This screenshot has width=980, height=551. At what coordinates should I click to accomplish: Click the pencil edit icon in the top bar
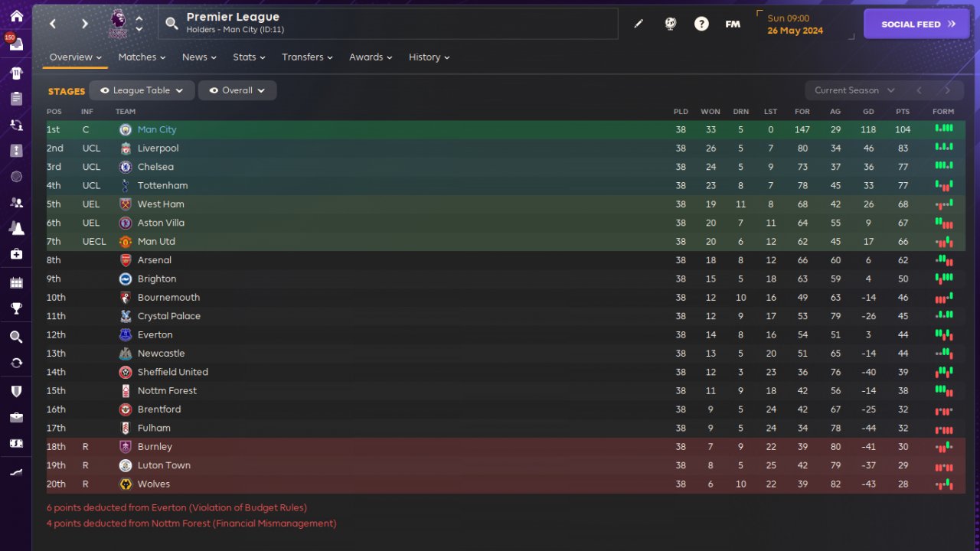(639, 24)
